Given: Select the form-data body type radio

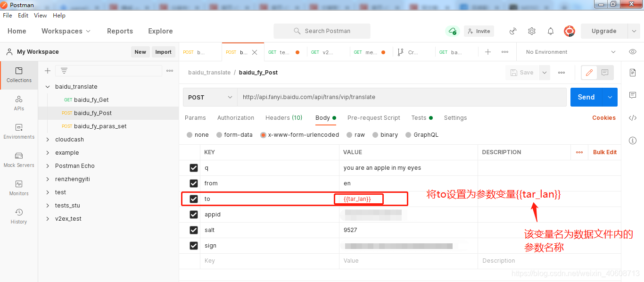Looking at the screenshot, I should (219, 135).
